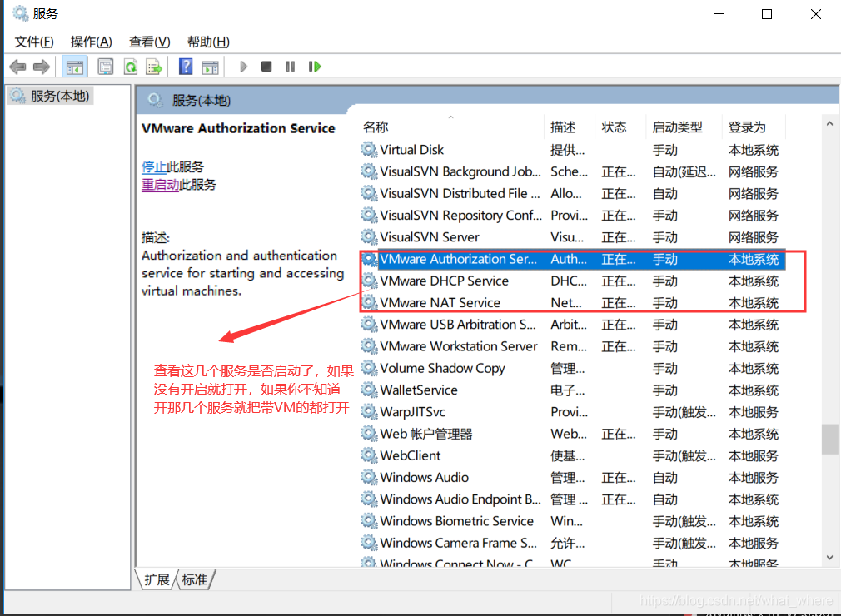841x616 pixels.
Task: Open the 文件(F) menu
Action: pos(34,42)
